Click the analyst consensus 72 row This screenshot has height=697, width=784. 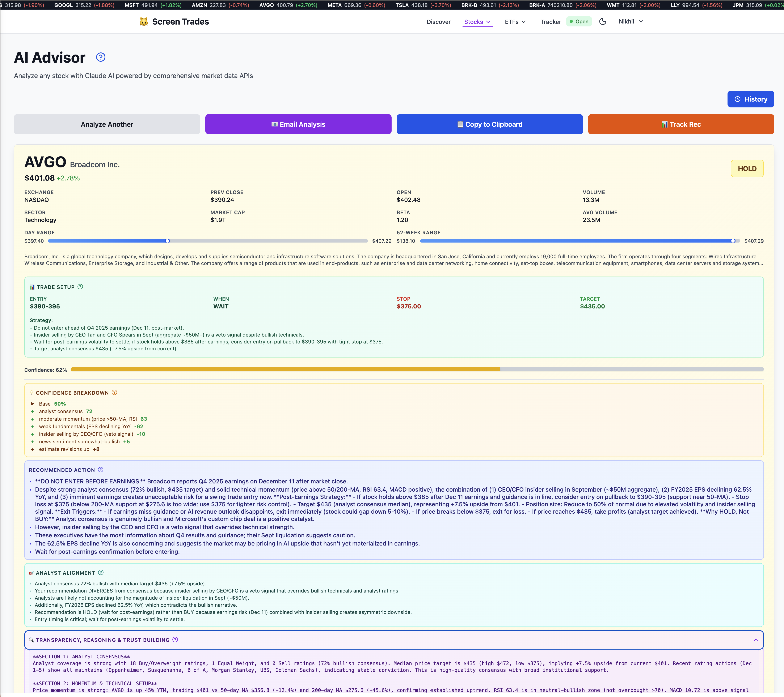[x=61, y=411]
